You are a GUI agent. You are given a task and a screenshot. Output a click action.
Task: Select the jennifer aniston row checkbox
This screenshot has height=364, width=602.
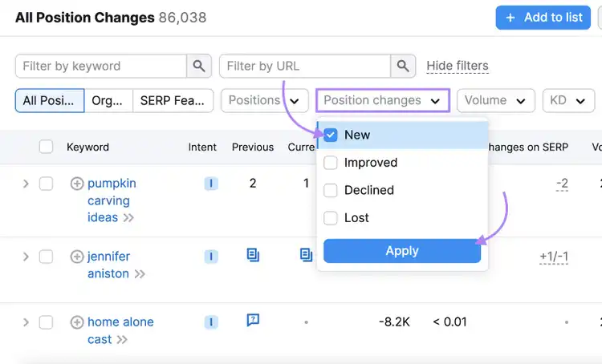46,257
